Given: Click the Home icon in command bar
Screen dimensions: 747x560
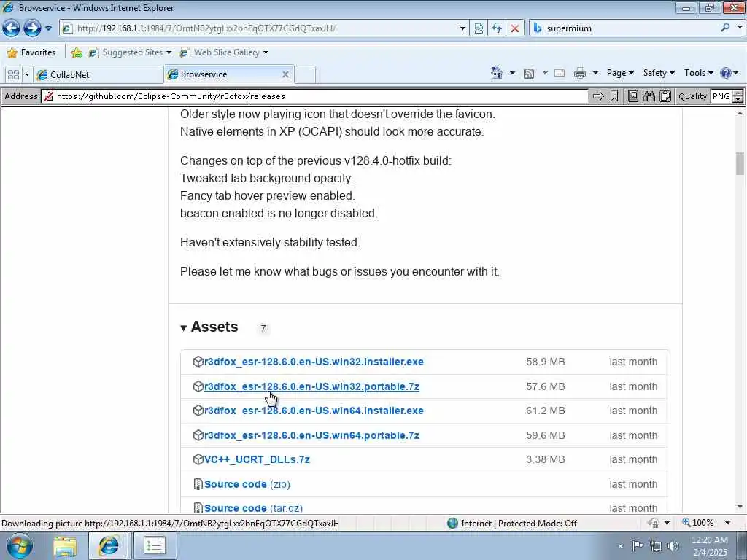Looking at the screenshot, I should 496,73.
